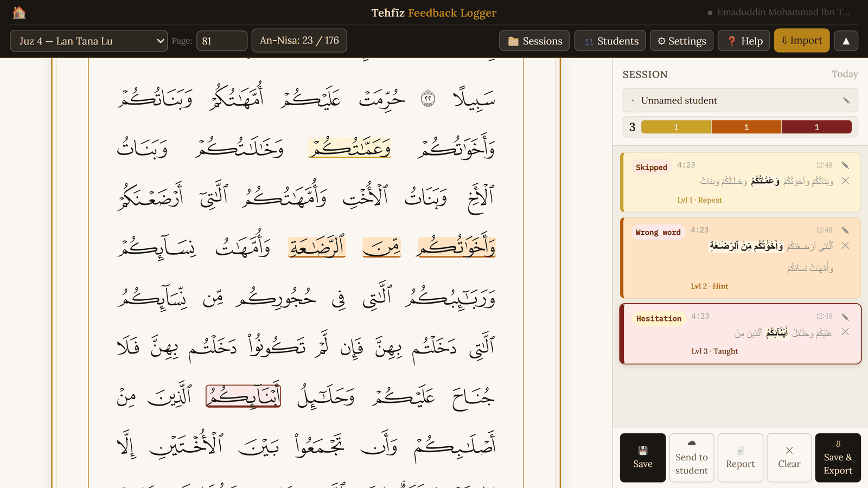Click the SESSION panel heading
The height and width of the screenshot is (488, 868).
645,75
